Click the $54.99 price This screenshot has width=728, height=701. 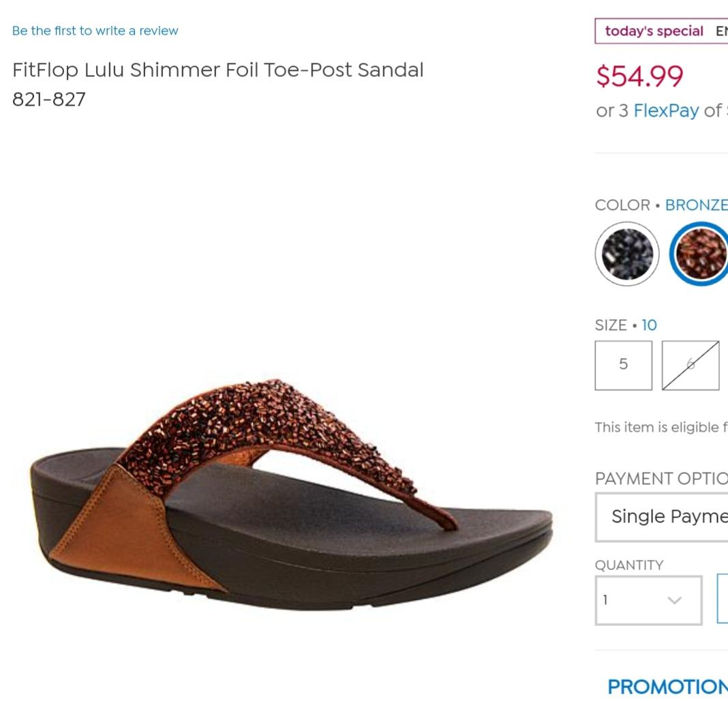pos(639,76)
